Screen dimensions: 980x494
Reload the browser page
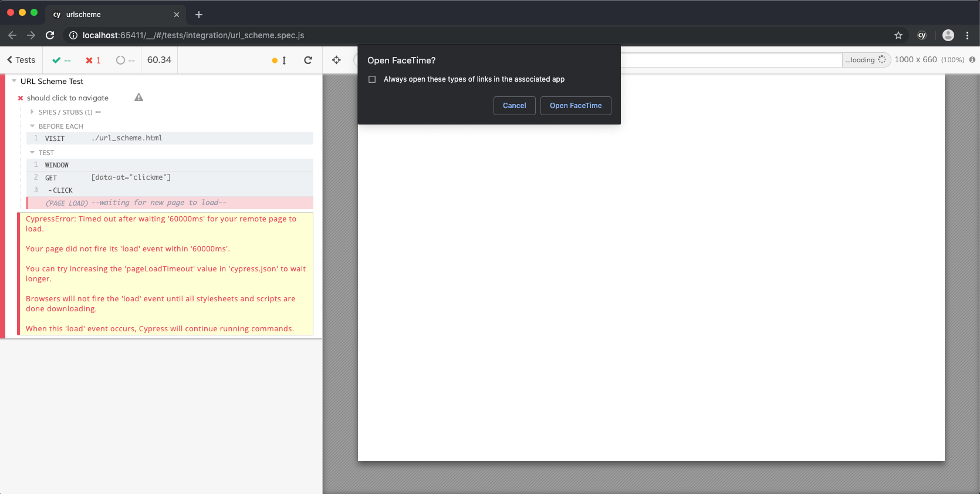click(x=50, y=35)
